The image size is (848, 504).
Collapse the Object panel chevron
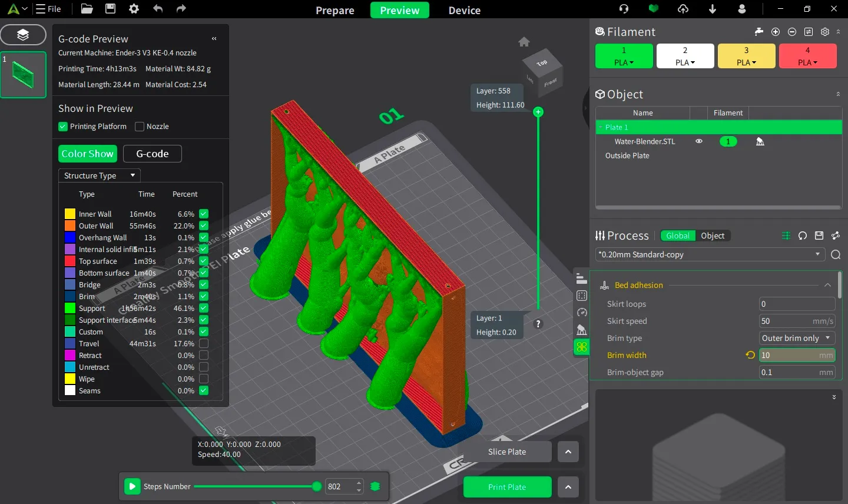[x=838, y=94]
